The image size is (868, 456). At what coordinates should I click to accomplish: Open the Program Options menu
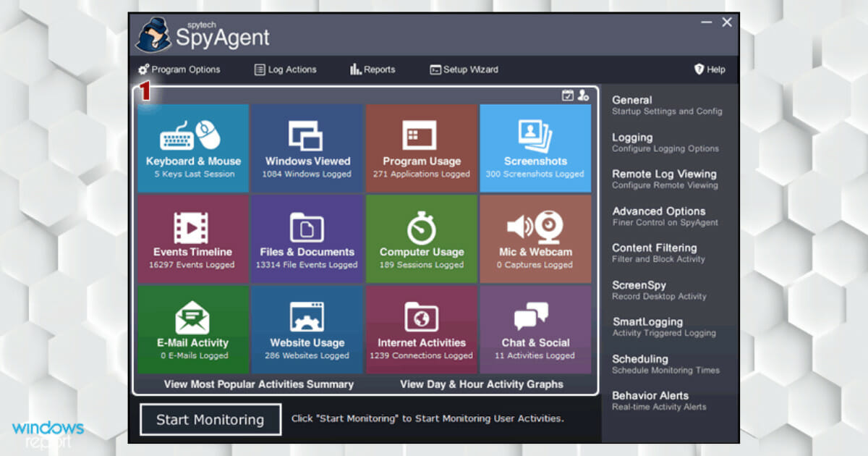pos(179,69)
